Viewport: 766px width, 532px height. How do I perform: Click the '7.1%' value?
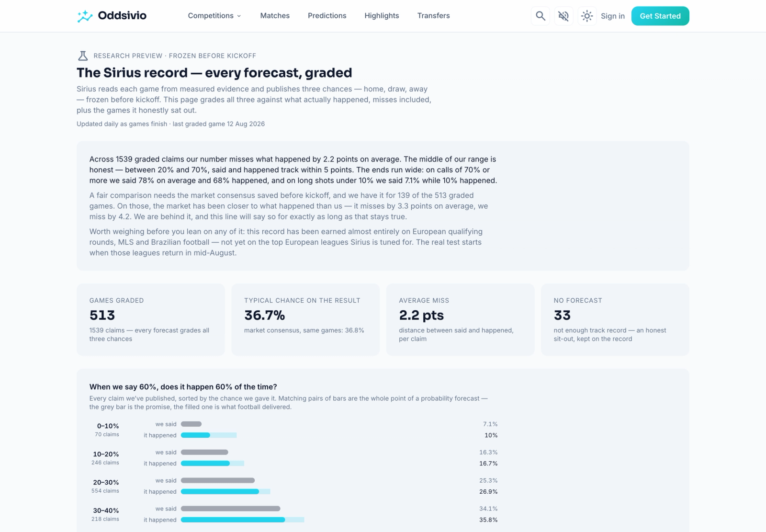tap(490, 424)
